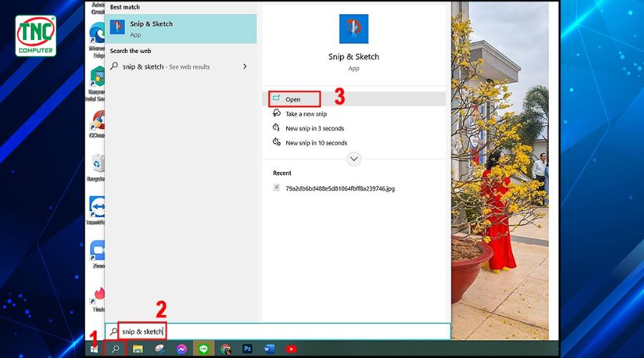
Task: Click the magnifier icon inside the search box
Action: pyautogui.click(x=113, y=332)
